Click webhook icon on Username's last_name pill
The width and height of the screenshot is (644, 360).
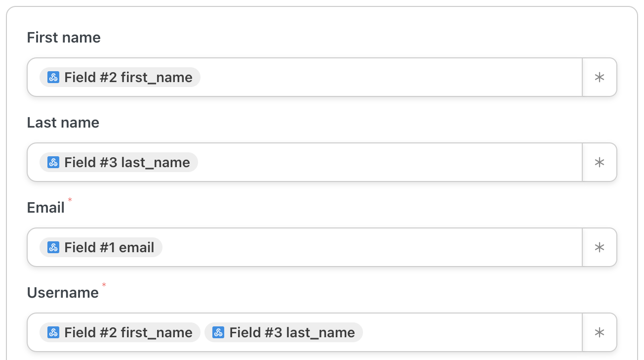click(x=218, y=333)
